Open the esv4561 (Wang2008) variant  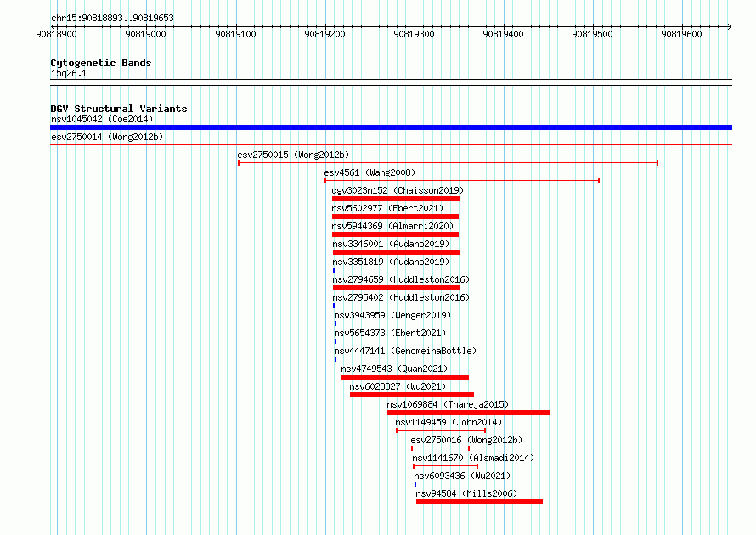click(370, 172)
